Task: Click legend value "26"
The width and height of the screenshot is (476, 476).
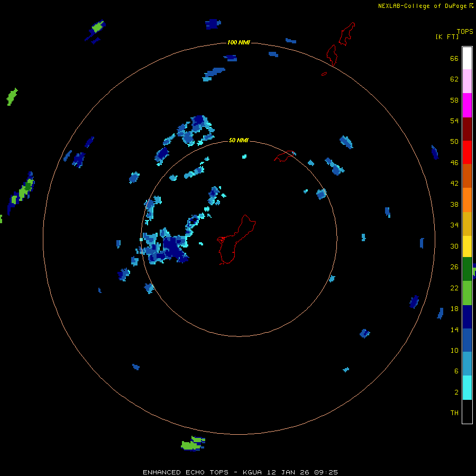Action: coord(454,267)
